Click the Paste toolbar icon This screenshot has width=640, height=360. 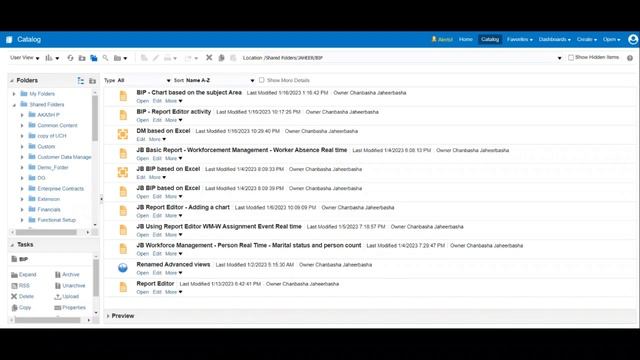(233, 58)
